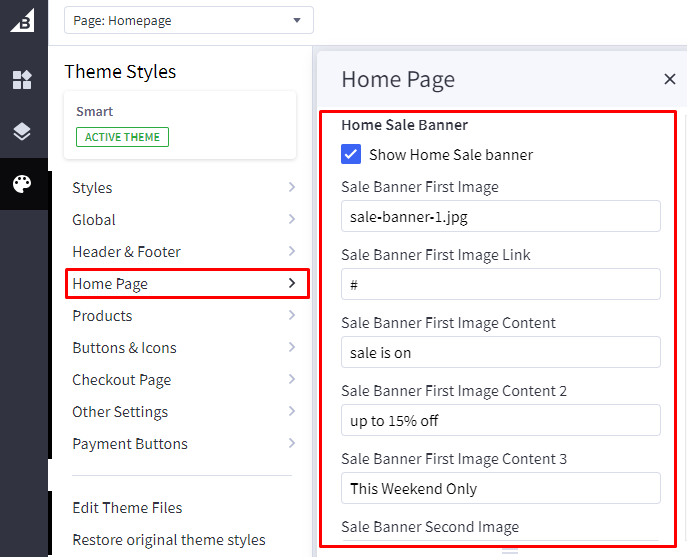Open Header & Footer settings
Image resolution: width=687 pixels, height=557 pixels.
pos(127,252)
